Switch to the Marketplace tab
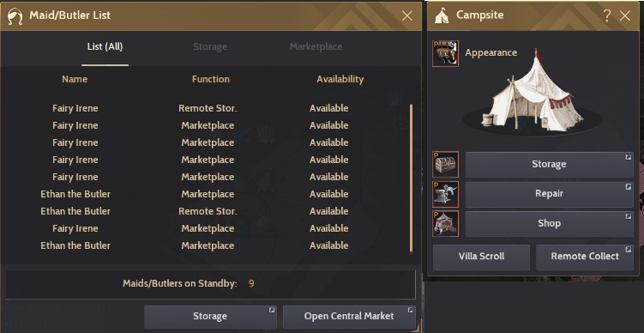Screen dimensions: 644x333 click(316, 47)
